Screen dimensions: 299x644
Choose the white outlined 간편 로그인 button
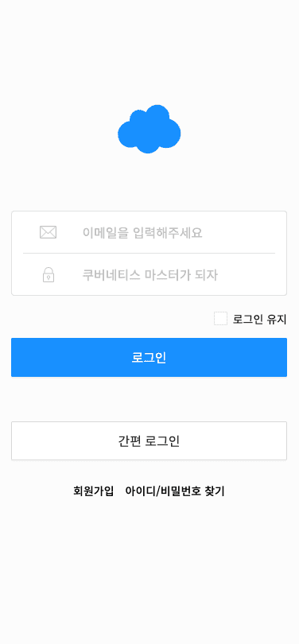click(149, 440)
